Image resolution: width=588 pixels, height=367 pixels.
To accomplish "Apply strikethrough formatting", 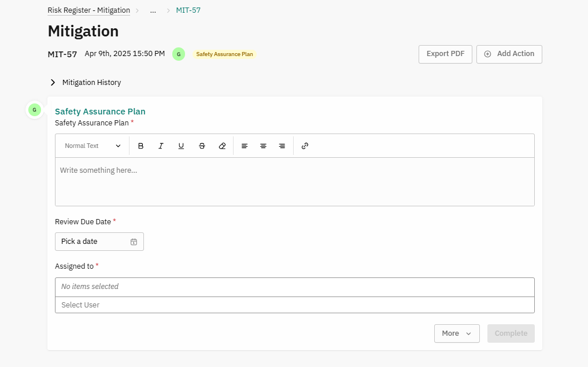I will coord(202,146).
